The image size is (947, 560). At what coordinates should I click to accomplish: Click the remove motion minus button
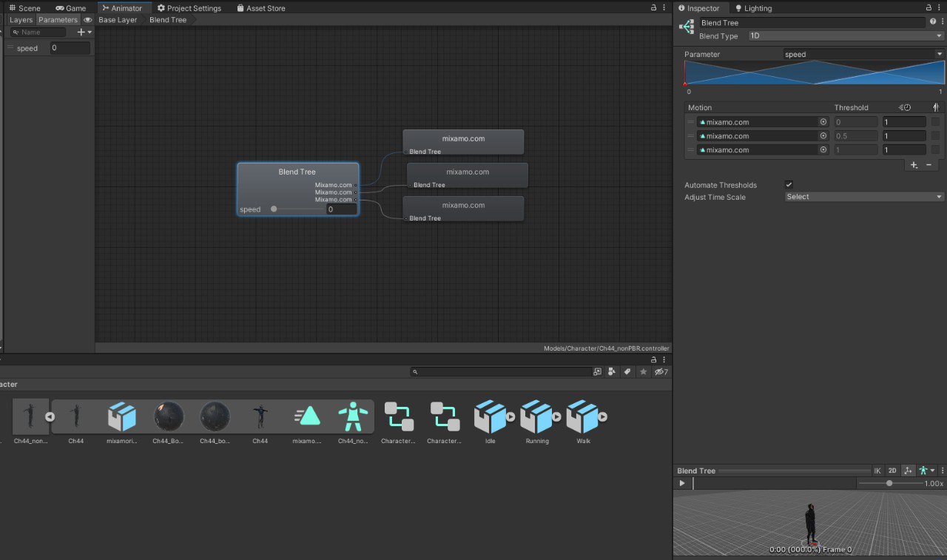(929, 165)
